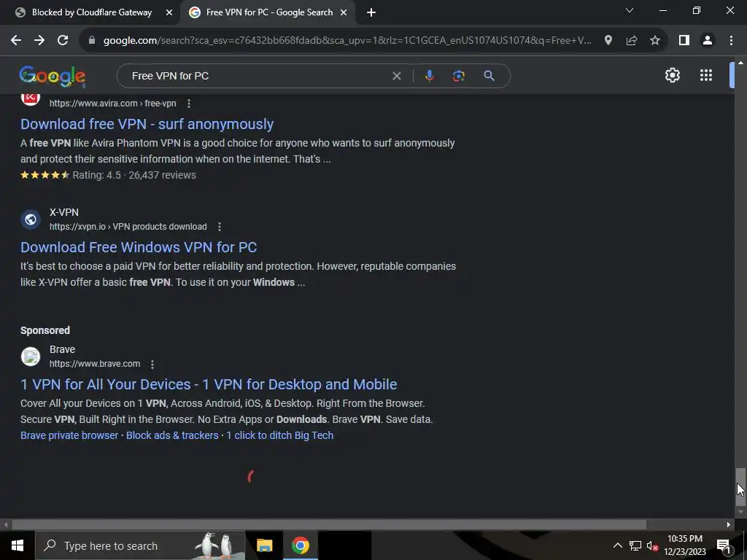The height and width of the screenshot is (560, 747).
Task: Open the notification center icon
Action: 724,545
